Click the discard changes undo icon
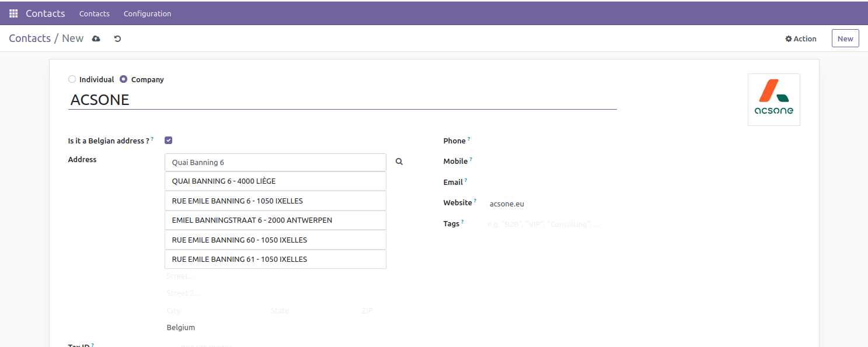 pos(117,38)
